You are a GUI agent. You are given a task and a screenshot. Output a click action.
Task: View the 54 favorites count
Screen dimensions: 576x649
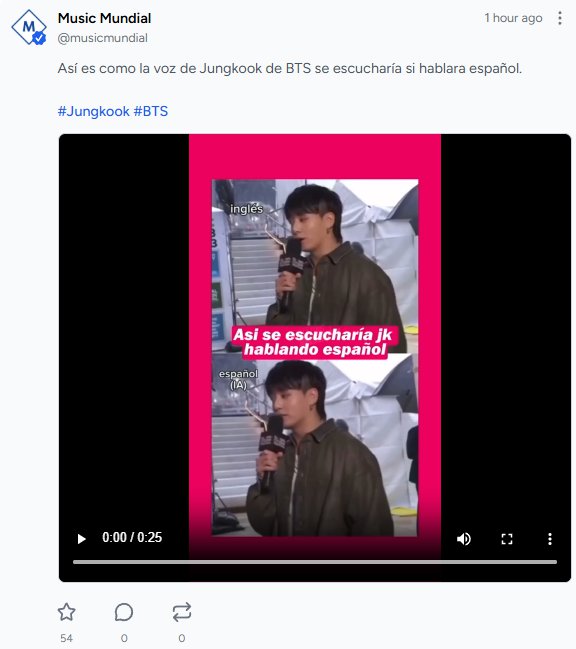66,638
